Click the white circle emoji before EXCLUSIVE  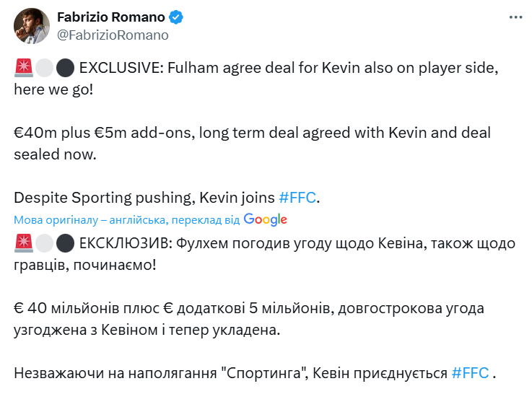point(44,68)
